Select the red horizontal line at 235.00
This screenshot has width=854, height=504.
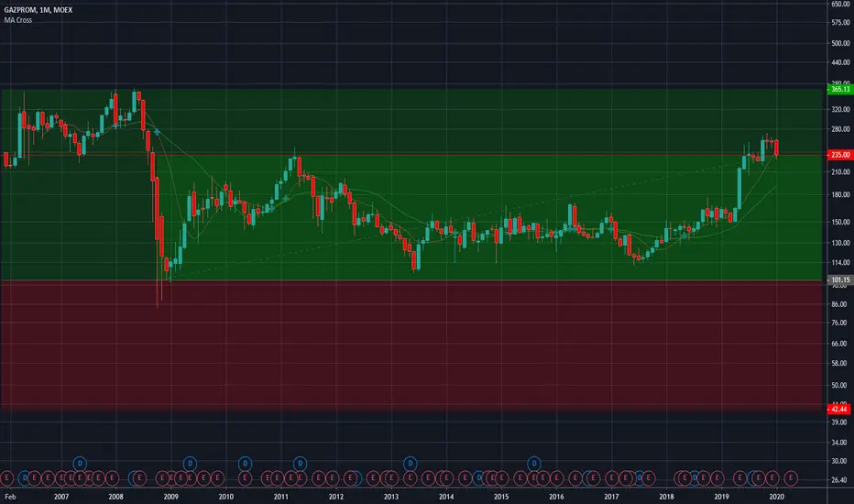[x=414, y=155]
